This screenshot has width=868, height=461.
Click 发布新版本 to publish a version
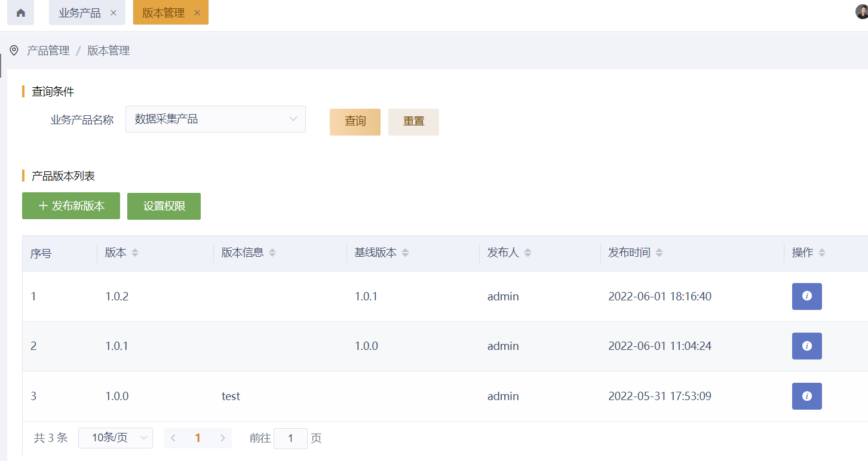click(x=71, y=206)
